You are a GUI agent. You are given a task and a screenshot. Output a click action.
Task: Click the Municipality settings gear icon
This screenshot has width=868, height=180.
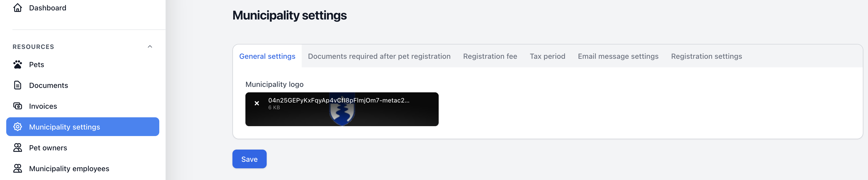[18, 127]
